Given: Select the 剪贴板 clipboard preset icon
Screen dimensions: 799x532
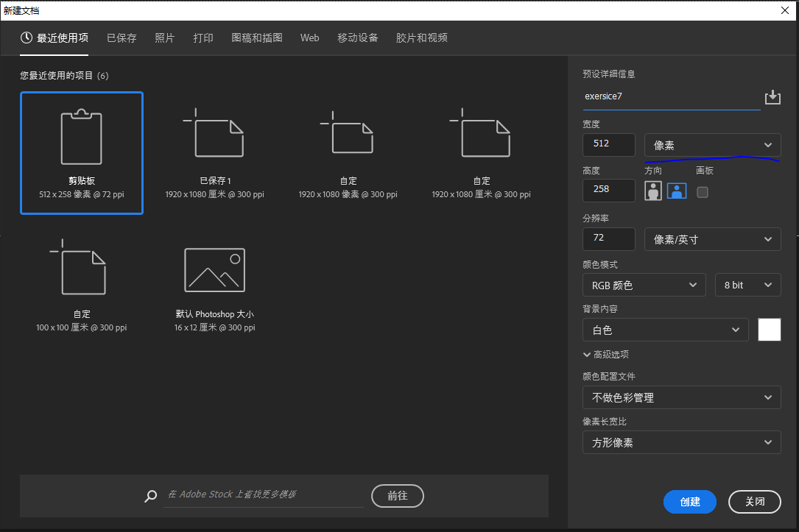Looking at the screenshot, I should [82, 137].
